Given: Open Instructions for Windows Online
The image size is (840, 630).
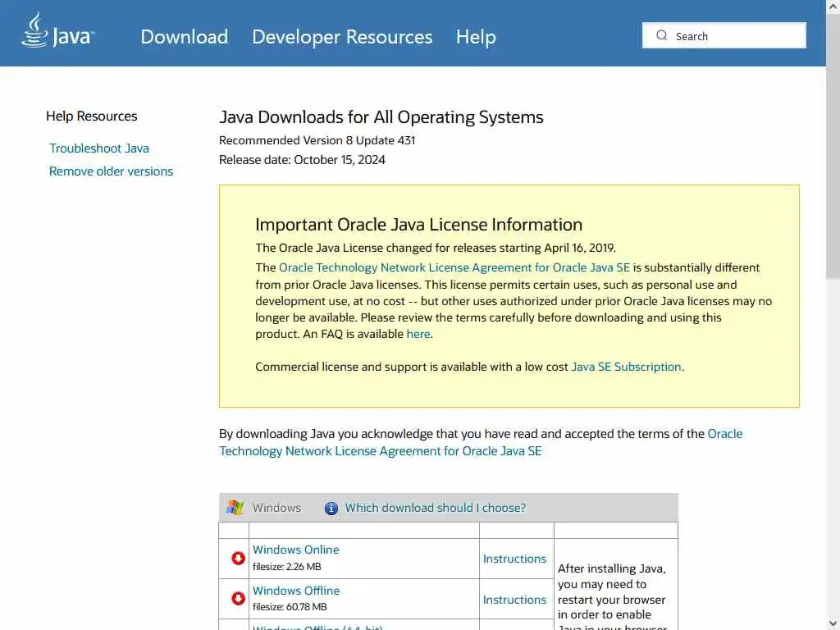Looking at the screenshot, I should tap(514, 559).
